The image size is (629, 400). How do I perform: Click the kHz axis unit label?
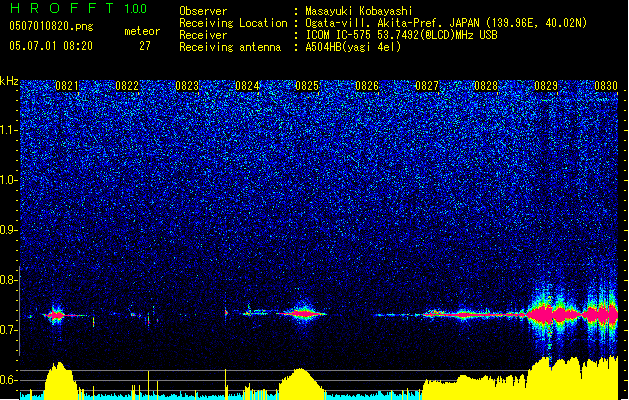click(9, 81)
